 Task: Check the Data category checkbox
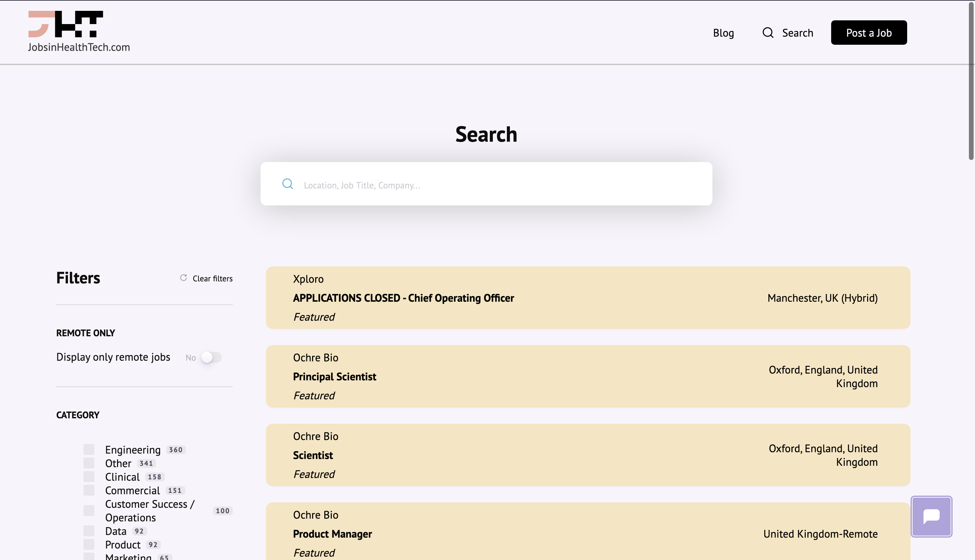[89, 531]
